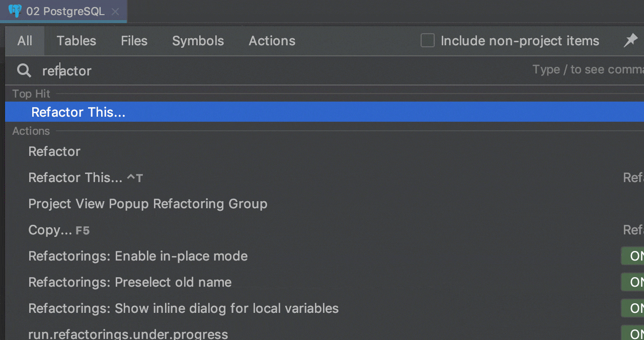Enable Include non-project items checkbox
This screenshot has height=340, width=644.
pos(428,41)
